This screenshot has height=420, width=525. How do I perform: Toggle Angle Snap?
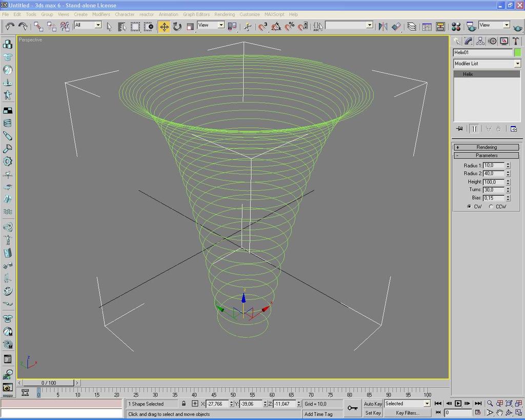pos(276,27)
